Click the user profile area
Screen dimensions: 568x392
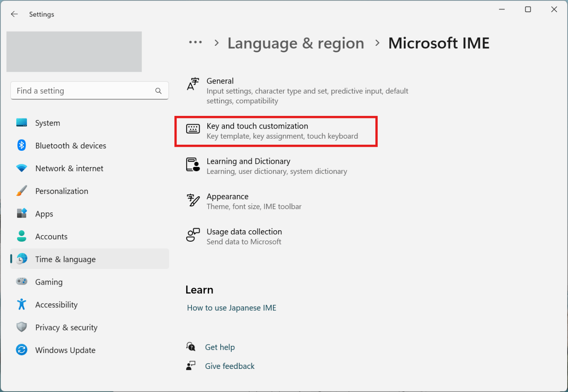click(x=74, y=52)
